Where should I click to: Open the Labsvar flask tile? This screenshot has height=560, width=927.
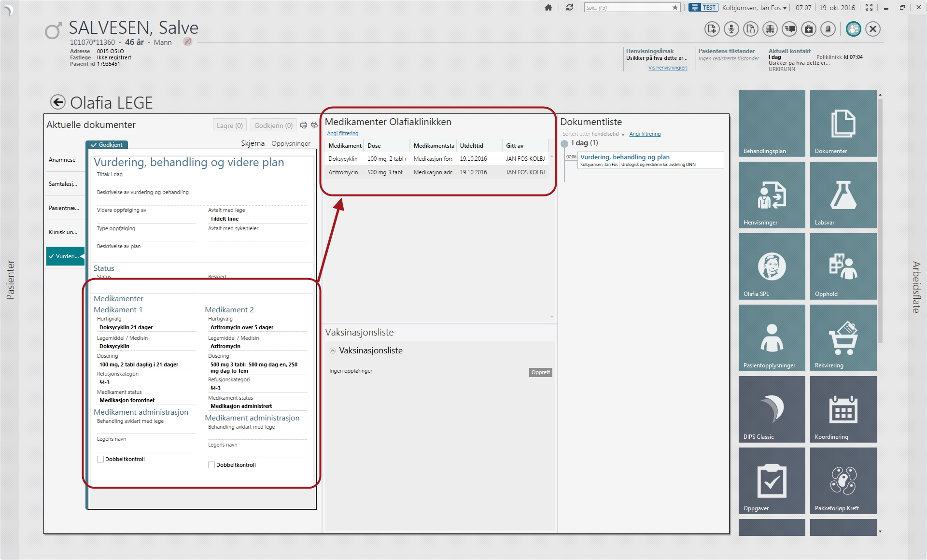click(843, 195)
